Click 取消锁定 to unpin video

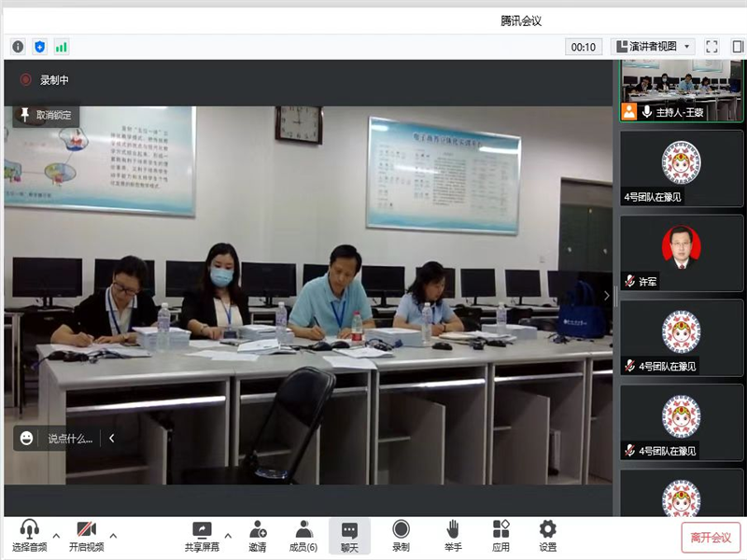coord(47,115)
